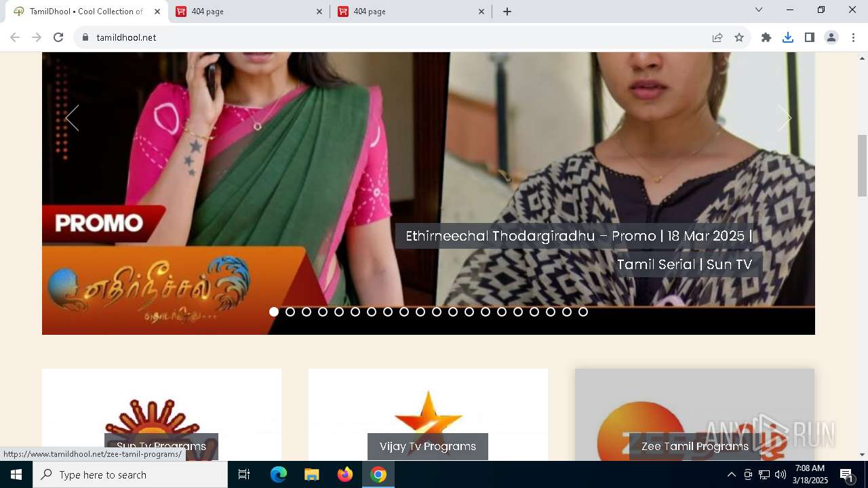Open Ethirneechal Thodargiradhu promo title link
This screenshot has width=868, height=488.
coord(579,250)
